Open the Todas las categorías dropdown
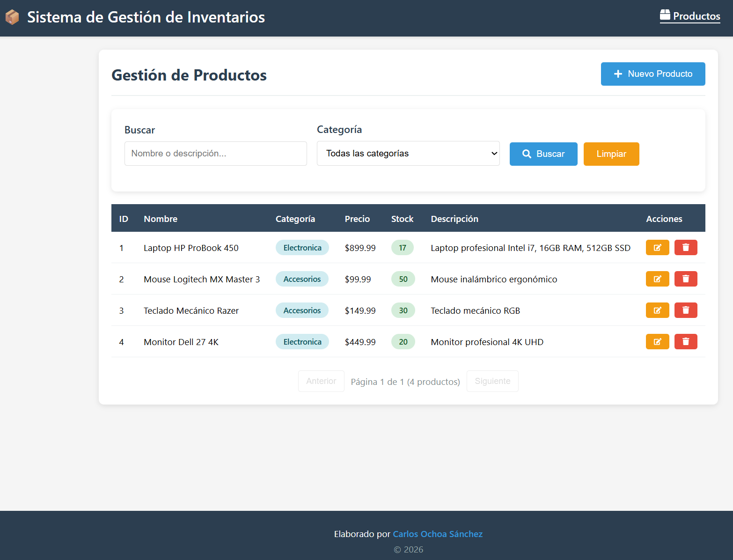733x560 pixels. [408, 154]
